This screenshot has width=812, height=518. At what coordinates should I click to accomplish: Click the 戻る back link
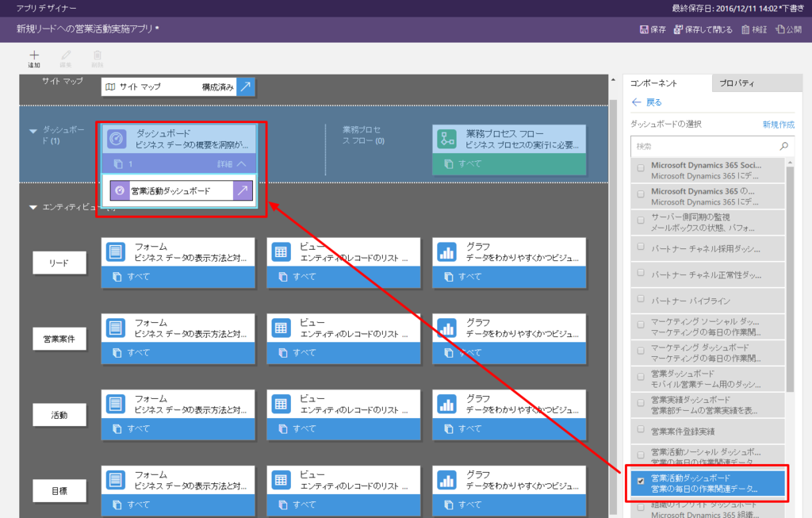pyautogui.click(x=647, y=102)
